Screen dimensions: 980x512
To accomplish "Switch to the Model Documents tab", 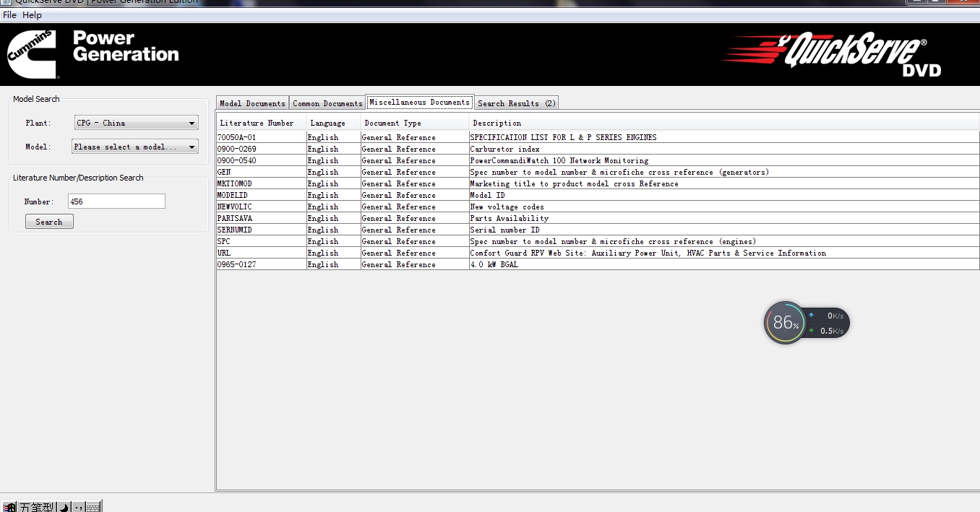I will [x=252, y=103].
